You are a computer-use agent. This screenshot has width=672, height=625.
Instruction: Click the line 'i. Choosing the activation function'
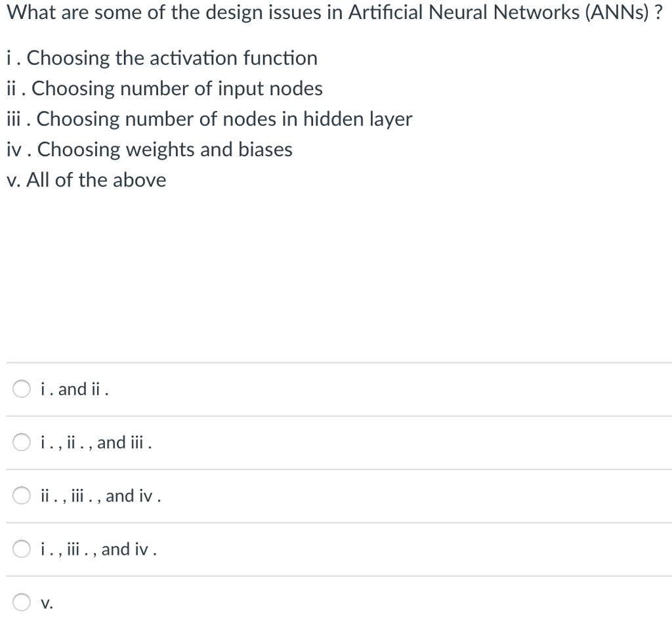(x=161, y=58)
